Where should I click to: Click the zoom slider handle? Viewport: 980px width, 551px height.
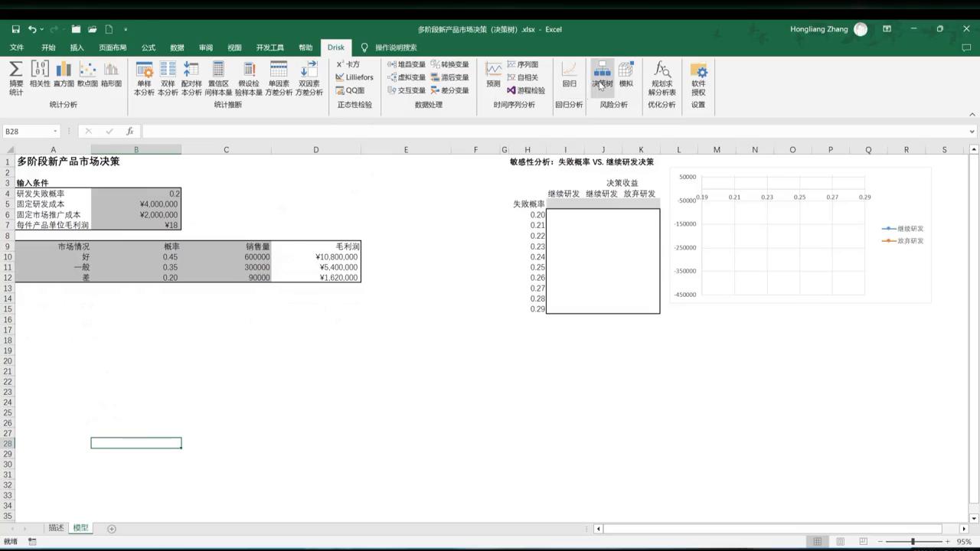tap(912, 542)
